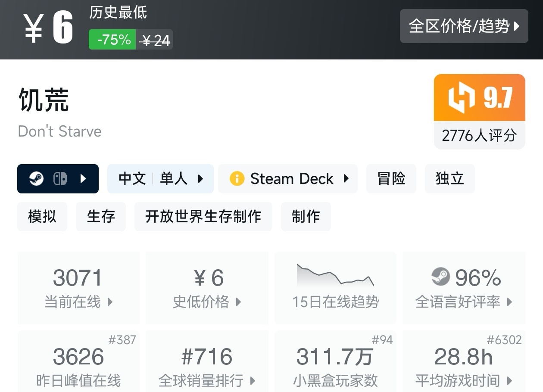Select the 生存 genre tag
The height and width of the screenshot is (392, 543).
(x=101, y=216)
